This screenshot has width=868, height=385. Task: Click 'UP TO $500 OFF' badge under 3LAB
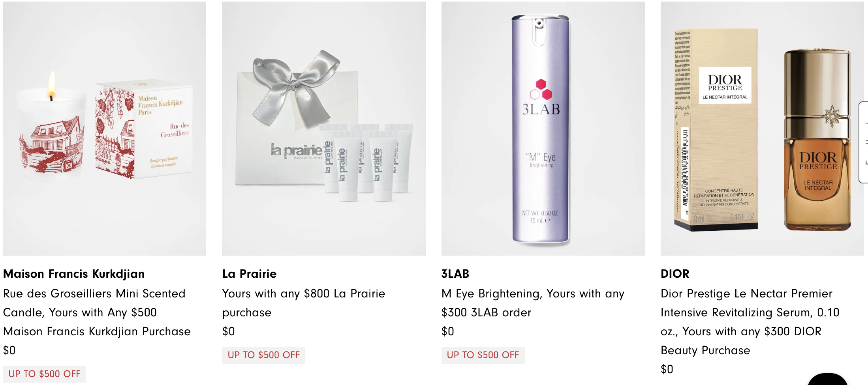(x=483, y=355)
